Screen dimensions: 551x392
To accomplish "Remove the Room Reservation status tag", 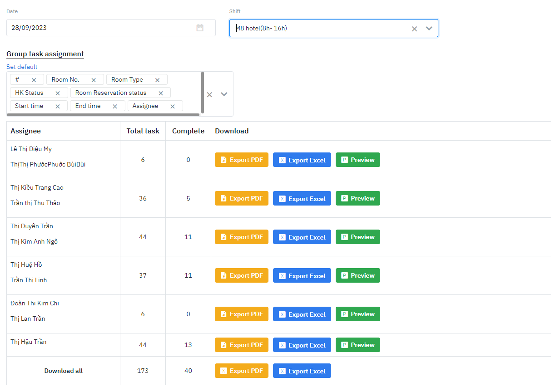I will point(160,93).
